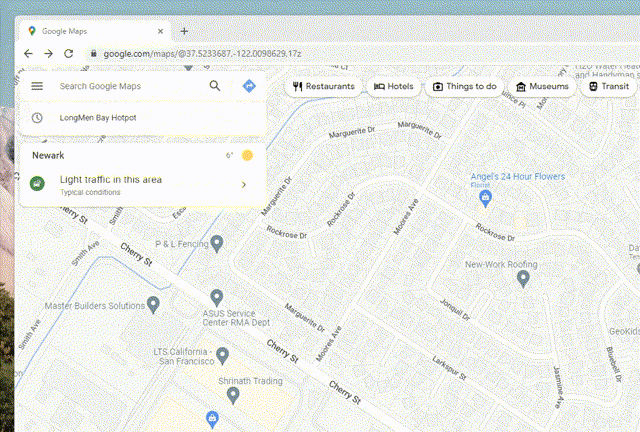Screen dimensions: 640x432
Task: Click the ASUS Service Center RMA Dept label
Action: (x=236, y=318)
